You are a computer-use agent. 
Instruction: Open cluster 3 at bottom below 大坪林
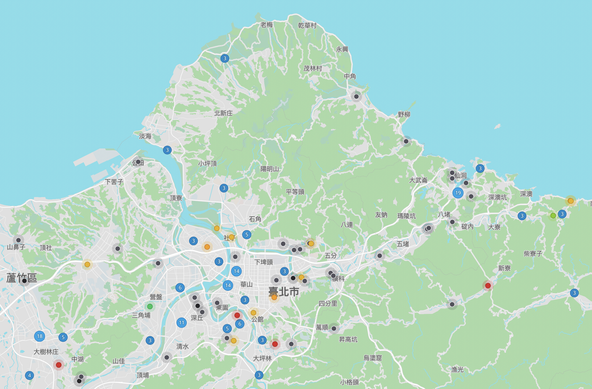click(259, 375)
